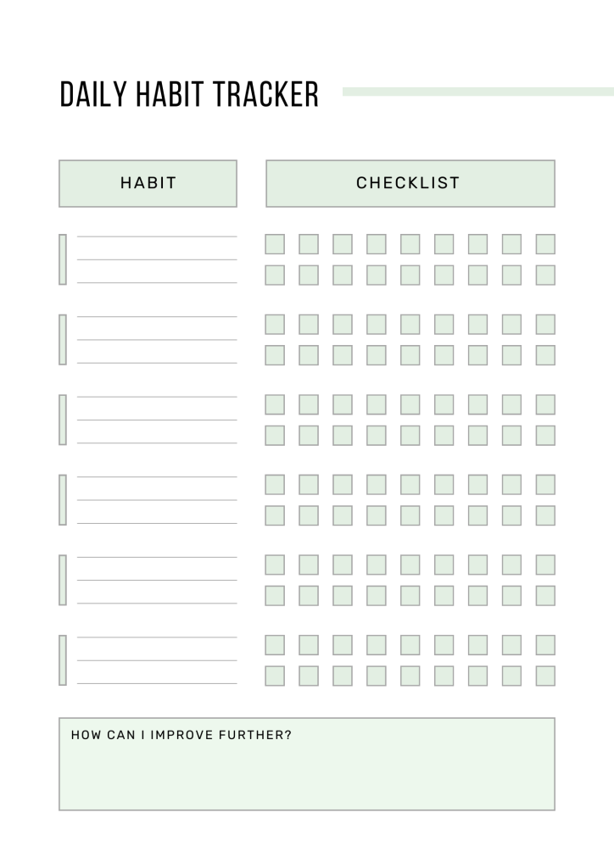
Task: Select the CHECKLIST column header
Action: (410, 183)
